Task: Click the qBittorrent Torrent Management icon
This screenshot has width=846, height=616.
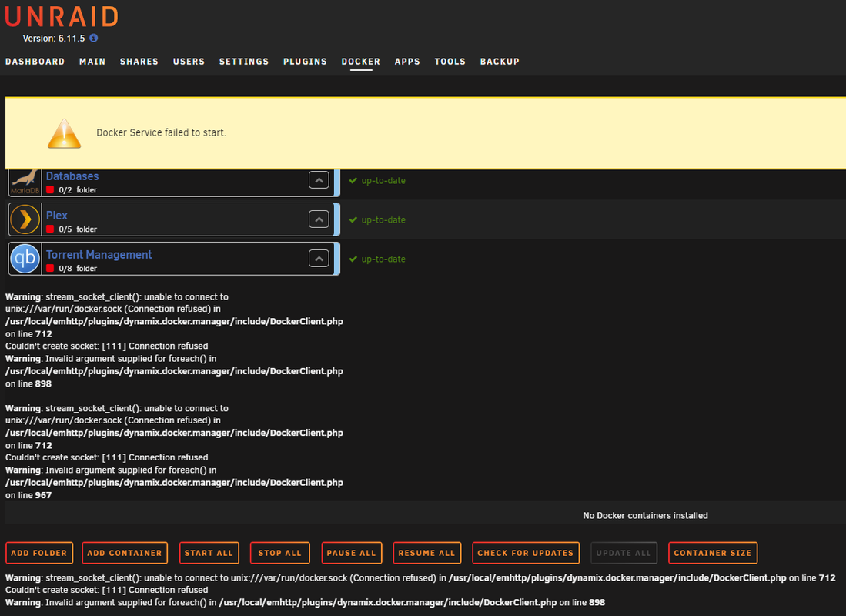Action: point(25,259)
